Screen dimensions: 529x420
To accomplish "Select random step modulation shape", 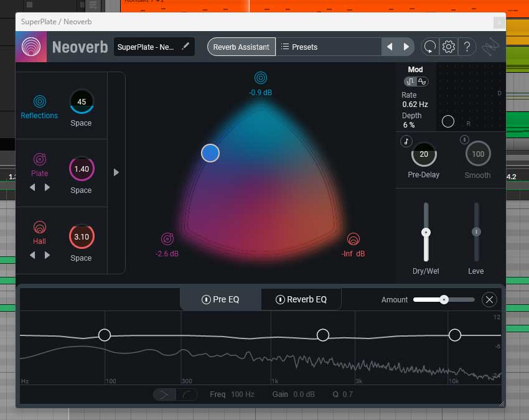I will click(410, 82).
